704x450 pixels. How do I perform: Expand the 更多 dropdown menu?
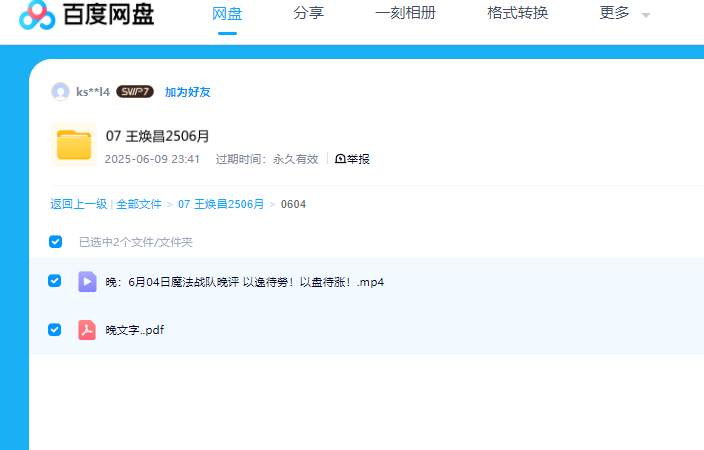click(624, 14)
